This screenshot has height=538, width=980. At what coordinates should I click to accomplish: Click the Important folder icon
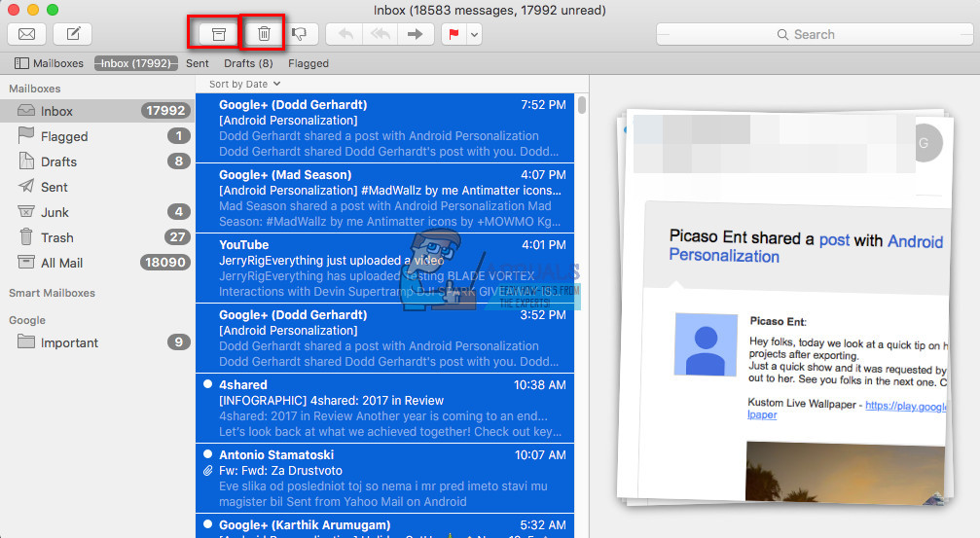(x=26, y=341)
